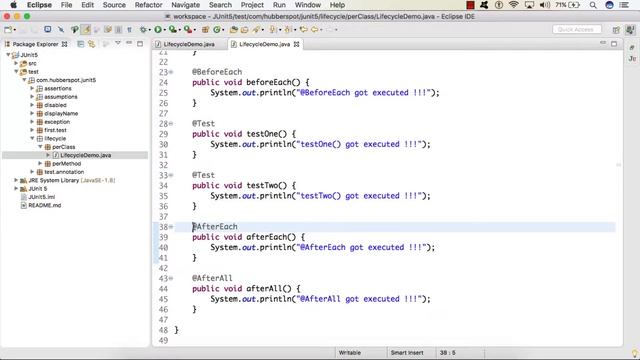The width and height of the screenshot is (640, 360).
Task: Toggle Skip All Breakpoints in the toolbar
Action: [61, 29]
